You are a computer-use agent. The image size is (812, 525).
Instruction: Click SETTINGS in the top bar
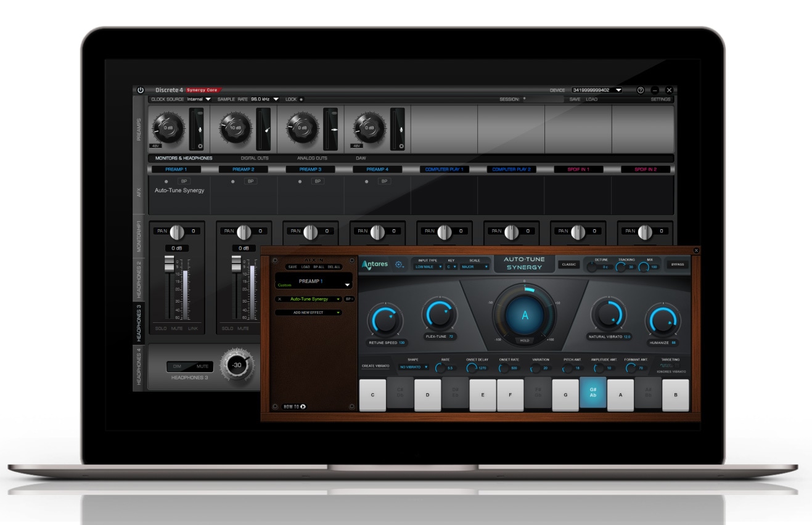point(660,99)
